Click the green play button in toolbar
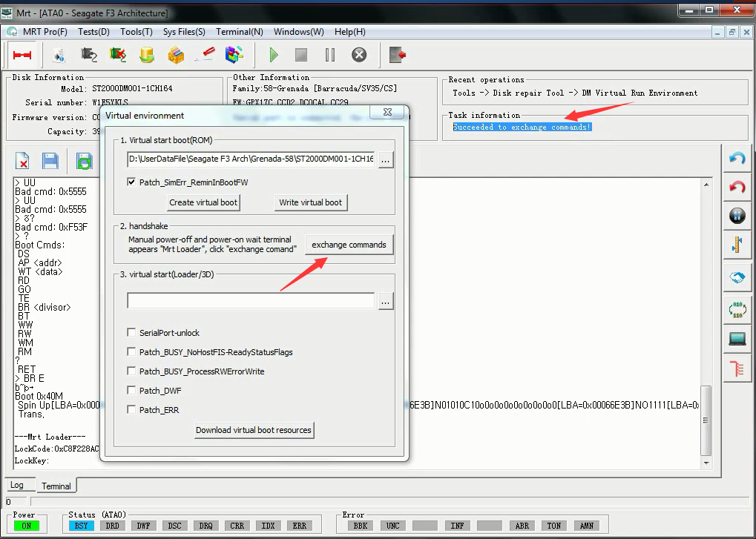 click(x=273, y=55)
